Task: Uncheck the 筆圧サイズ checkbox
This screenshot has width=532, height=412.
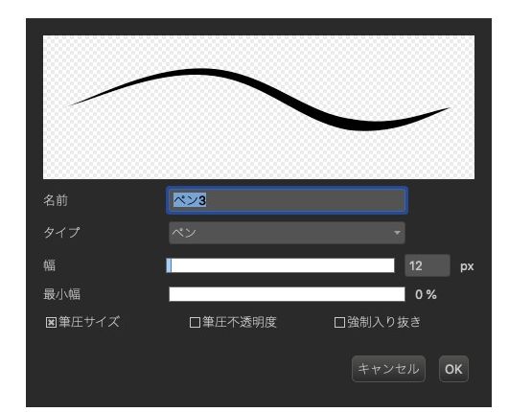Action: [51, 322]
